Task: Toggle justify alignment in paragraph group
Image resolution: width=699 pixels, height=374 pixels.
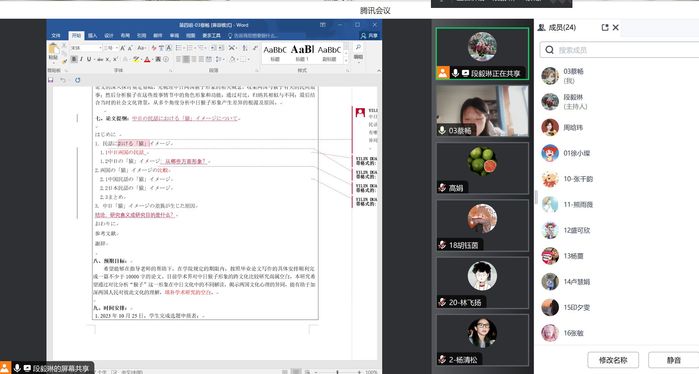Action: coord(201,59)
